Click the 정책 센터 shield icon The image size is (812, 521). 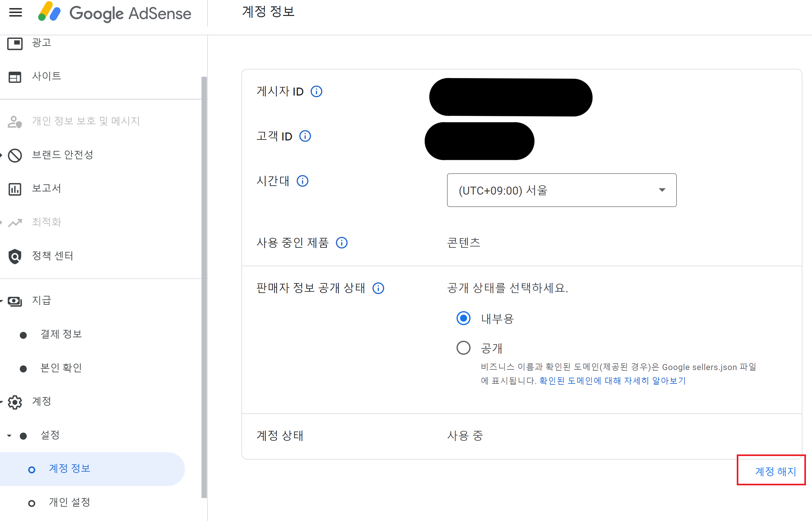pyautogui.click(x=15, y=256)
